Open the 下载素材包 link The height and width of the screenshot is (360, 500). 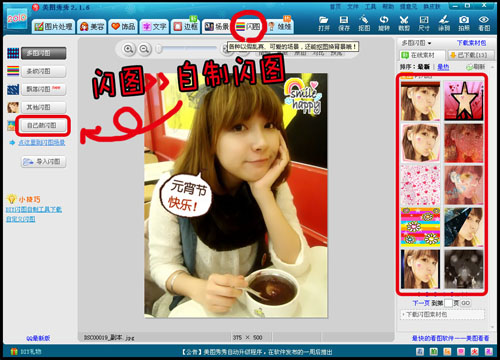(471, 43)
